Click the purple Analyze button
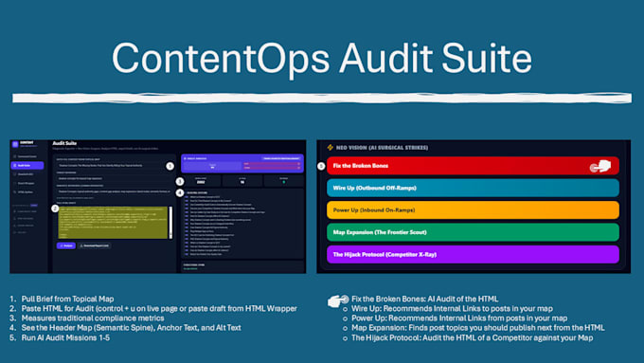 (66, 245)
